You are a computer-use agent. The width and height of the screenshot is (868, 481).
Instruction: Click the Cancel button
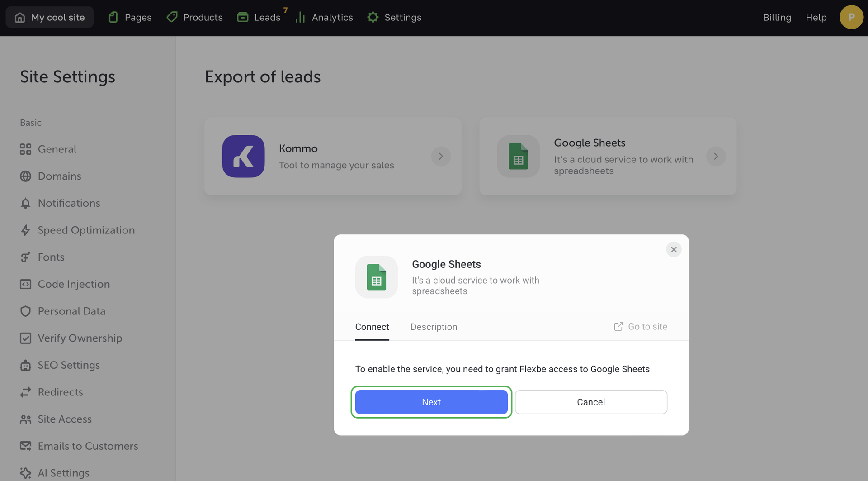pyautogui.click(x=590, y=402)
